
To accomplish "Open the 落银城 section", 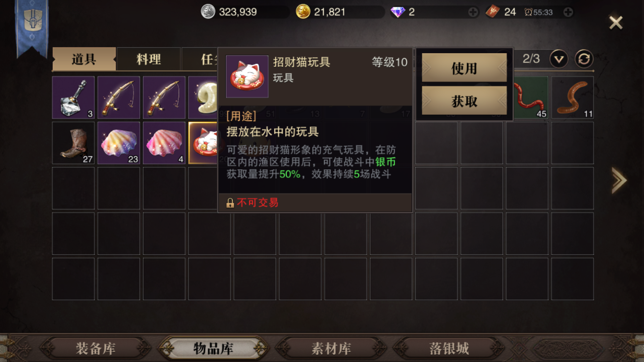I will 449,348.
